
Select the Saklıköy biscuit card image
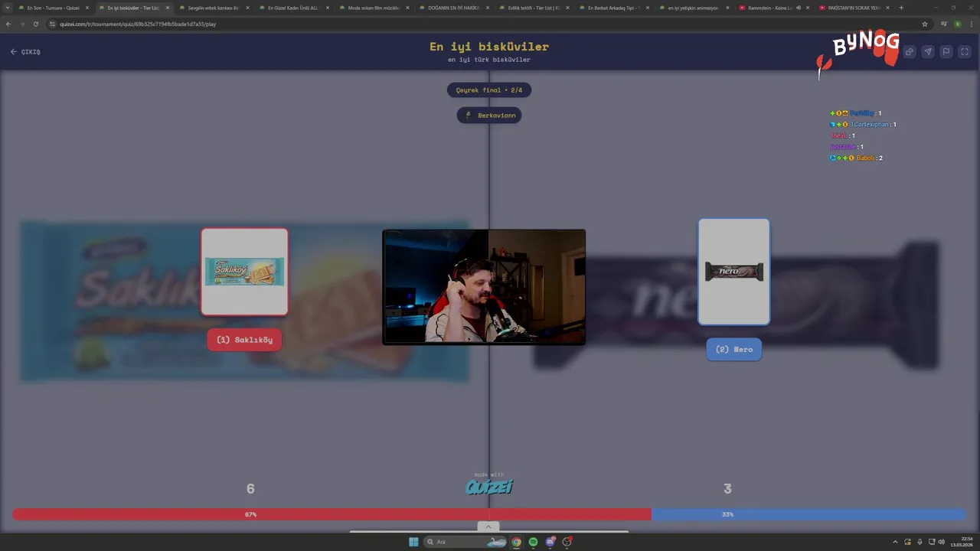point(244,272)
